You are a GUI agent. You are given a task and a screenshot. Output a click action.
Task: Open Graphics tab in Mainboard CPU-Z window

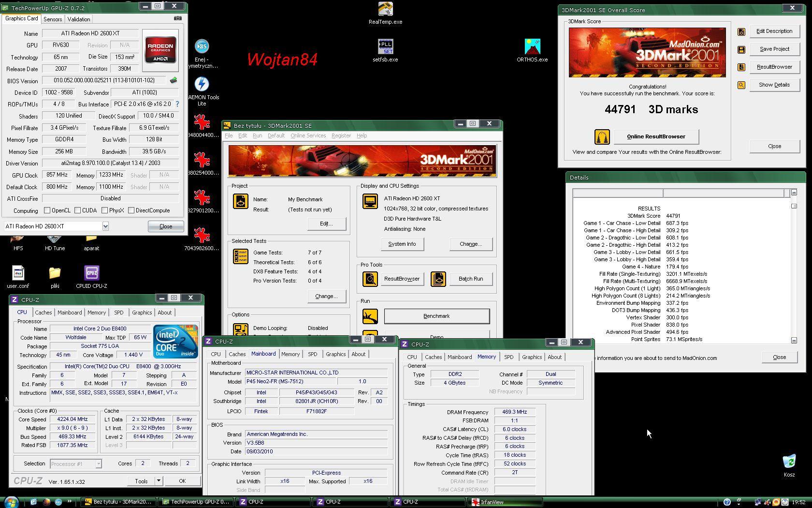pos(336,354)
